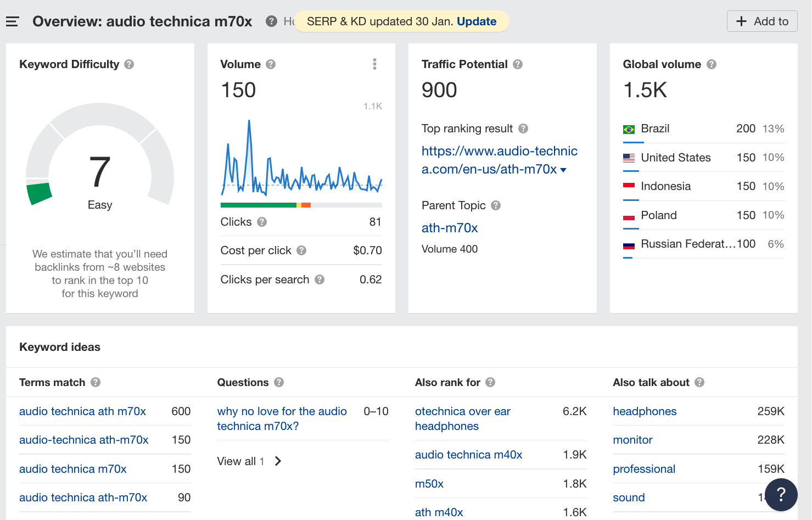
Task: Click Also talk about help icon
Action: coord(699,382)
